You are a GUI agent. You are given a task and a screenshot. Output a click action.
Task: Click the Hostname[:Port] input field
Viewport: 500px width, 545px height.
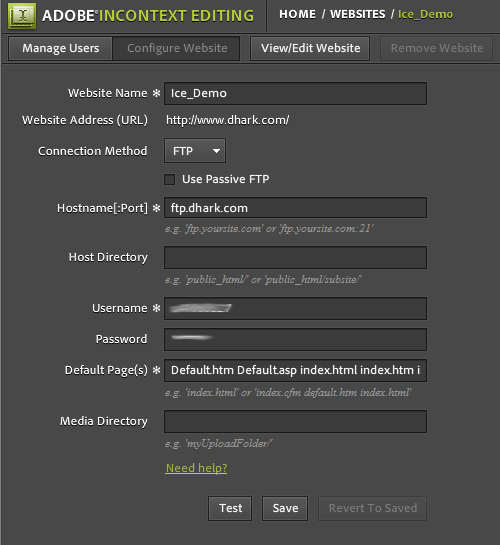tap(295, 208)
